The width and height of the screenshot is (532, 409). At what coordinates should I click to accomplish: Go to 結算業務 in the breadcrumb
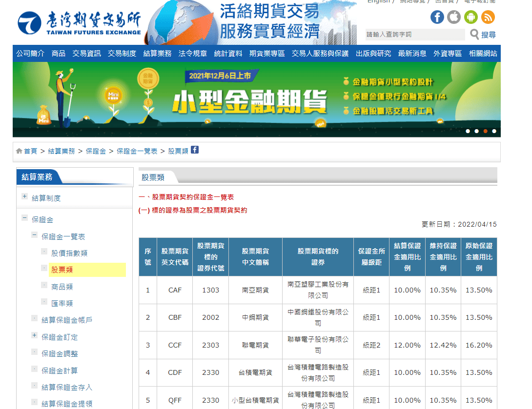click(61, 151)
